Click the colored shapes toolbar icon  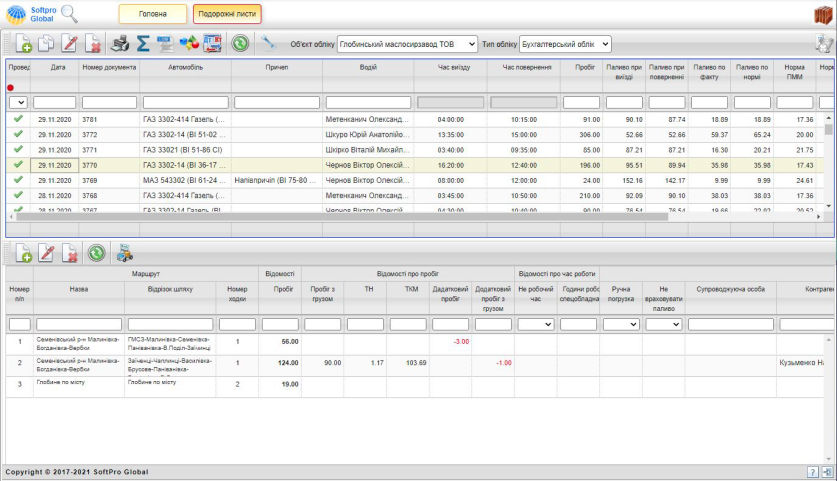189,43
